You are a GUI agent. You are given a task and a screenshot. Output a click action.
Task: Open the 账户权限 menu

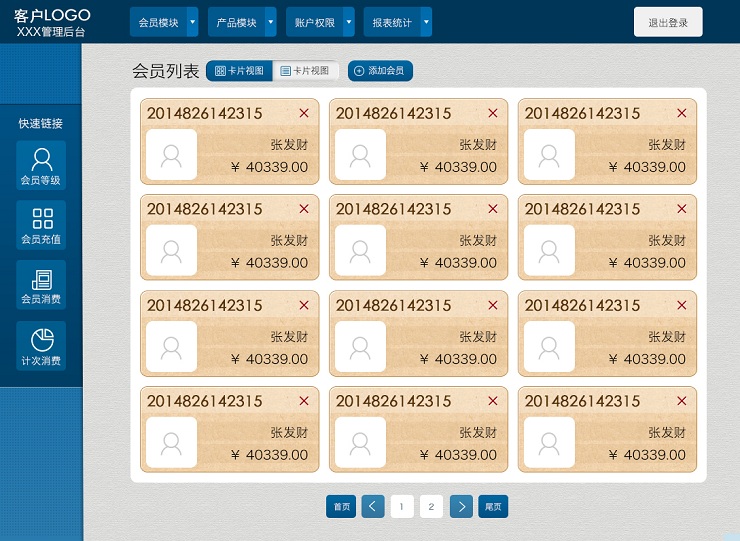(313, 22)
